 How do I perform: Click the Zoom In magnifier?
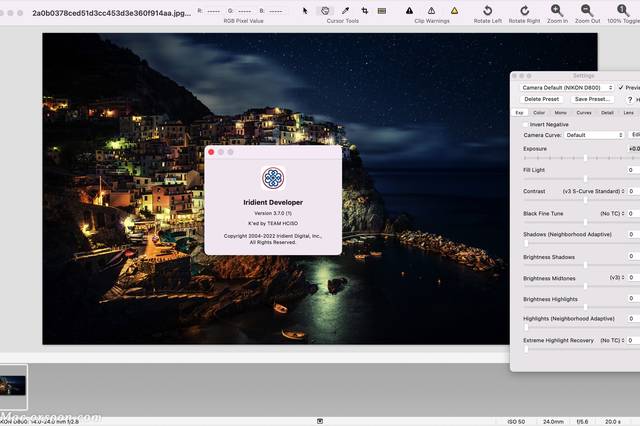(x=557, y=10)
